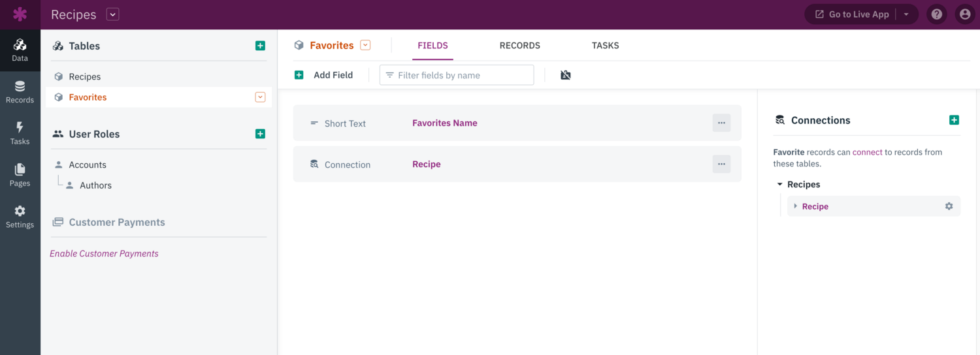
Task: Open the Records section in sidebar
Action: pyautogui.click(x=20, y=92)
